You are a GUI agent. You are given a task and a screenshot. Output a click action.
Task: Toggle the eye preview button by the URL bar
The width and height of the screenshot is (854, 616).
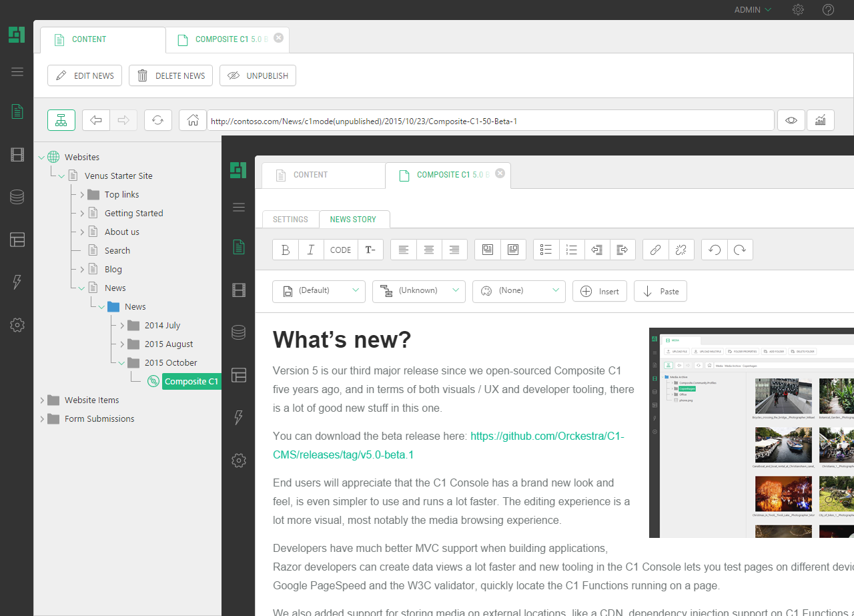pyautogui.click(x=791, y=120)
